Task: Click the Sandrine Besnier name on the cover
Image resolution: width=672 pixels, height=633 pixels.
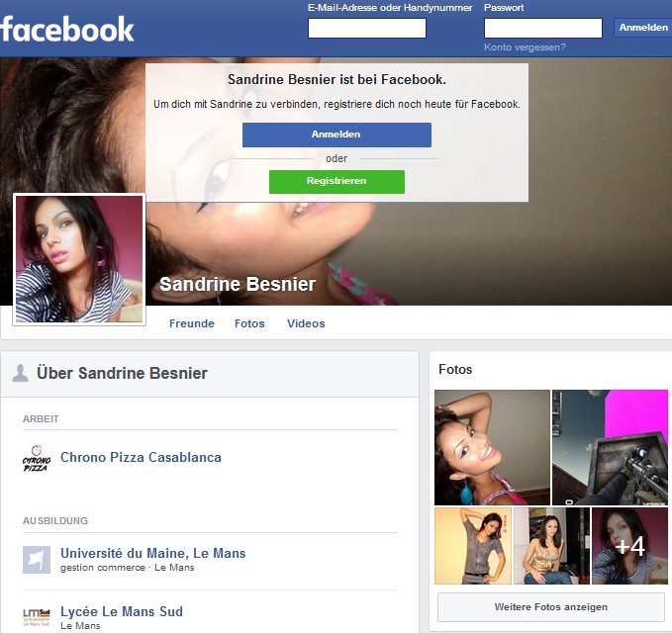Action: [x=238, y=284]
